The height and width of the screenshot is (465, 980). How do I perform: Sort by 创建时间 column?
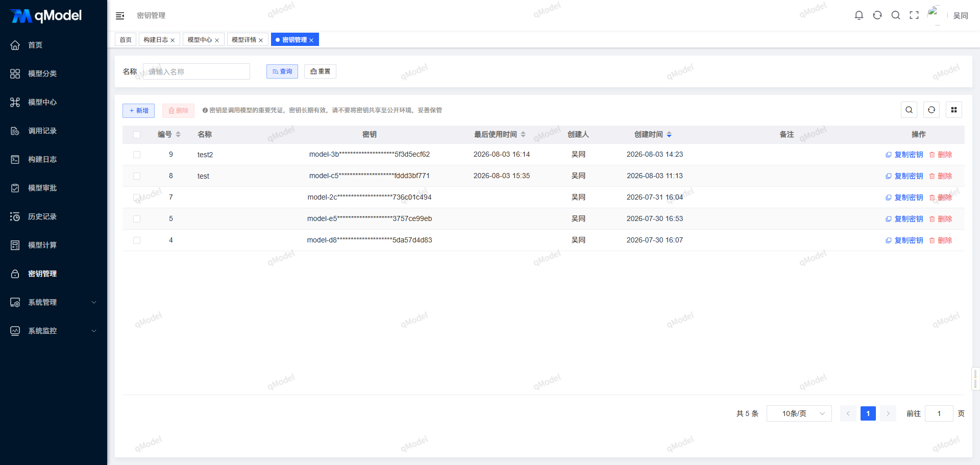[669, 135]
